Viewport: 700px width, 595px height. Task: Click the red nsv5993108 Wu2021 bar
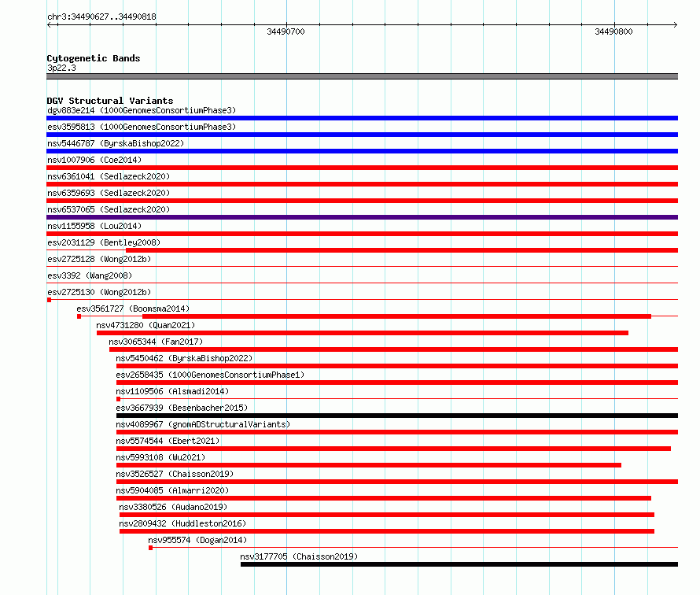click(x=369, y=465)
